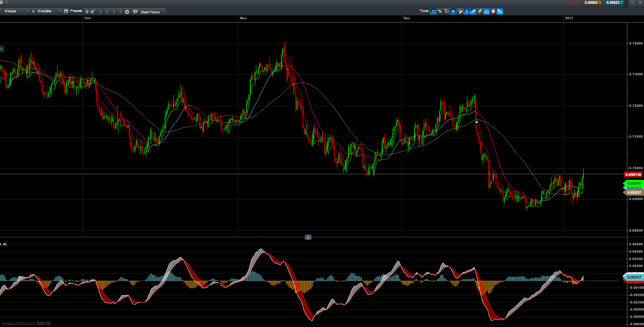Select preset 1 with save icon

tap(93, 12)
